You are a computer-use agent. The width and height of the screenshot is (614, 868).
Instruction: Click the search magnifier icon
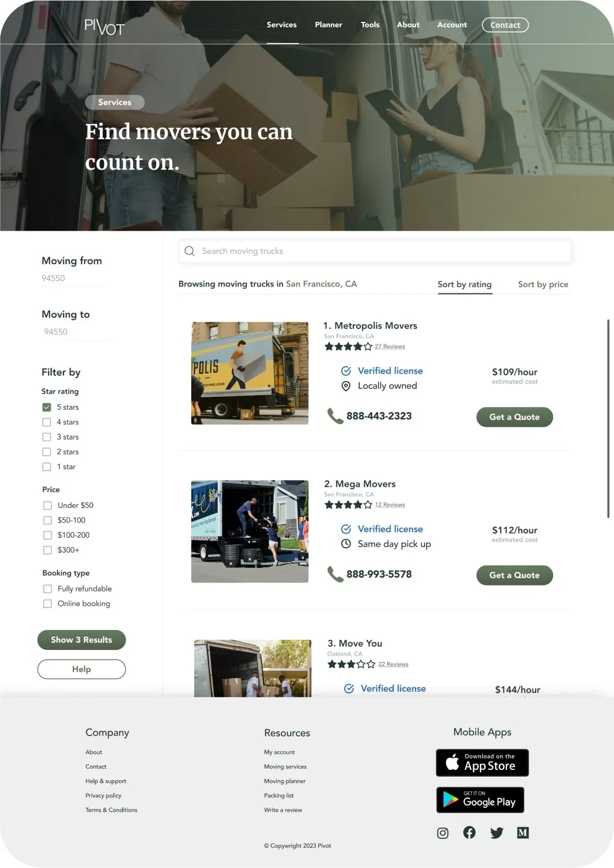click(190, 251)
